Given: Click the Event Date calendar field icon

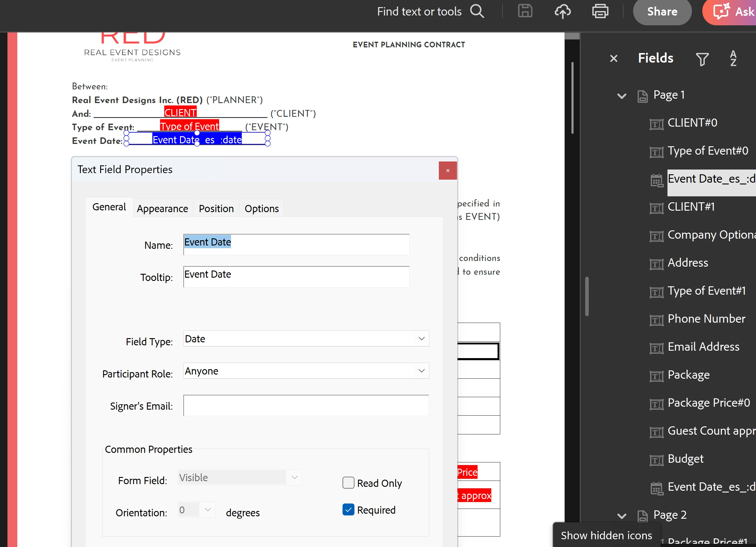Looking at the screenshot, I should (657, 181).
